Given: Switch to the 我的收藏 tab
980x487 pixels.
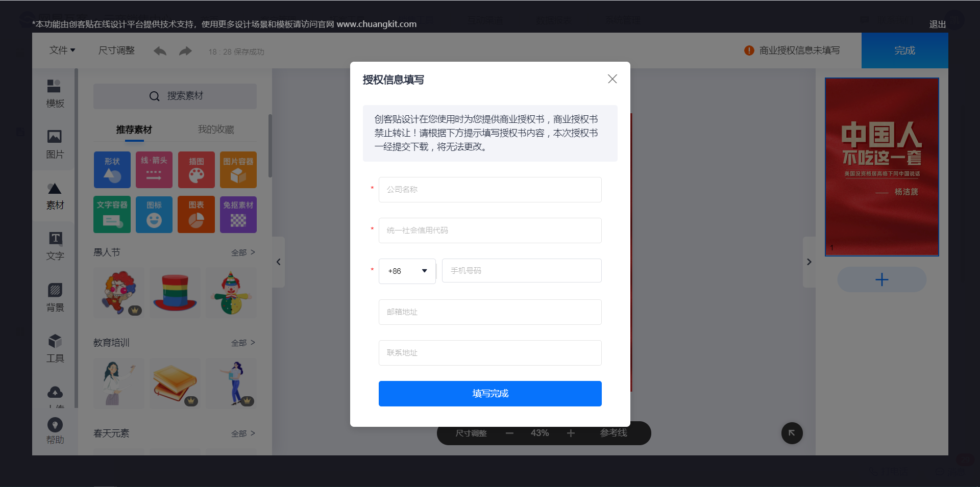Looking at the screenshot, I should click(x=216, y=130).
